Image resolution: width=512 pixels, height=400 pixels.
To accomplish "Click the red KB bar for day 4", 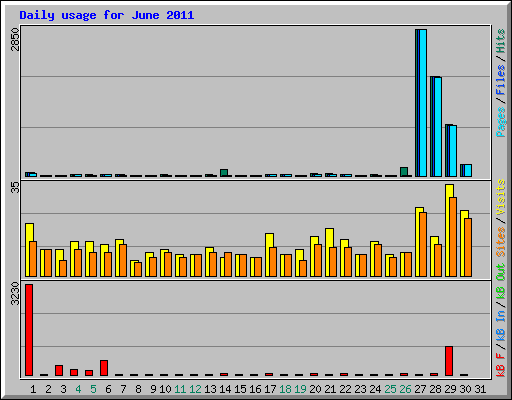I will 74,372.
